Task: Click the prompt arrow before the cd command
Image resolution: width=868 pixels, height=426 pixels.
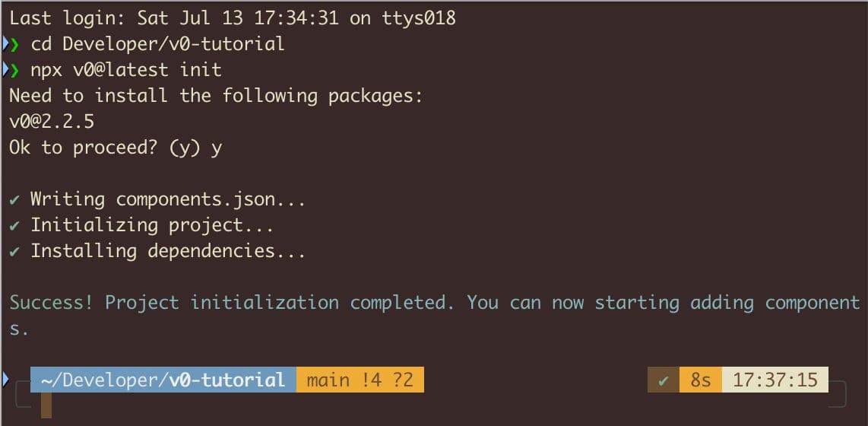Action: click(x=15, y=44)
